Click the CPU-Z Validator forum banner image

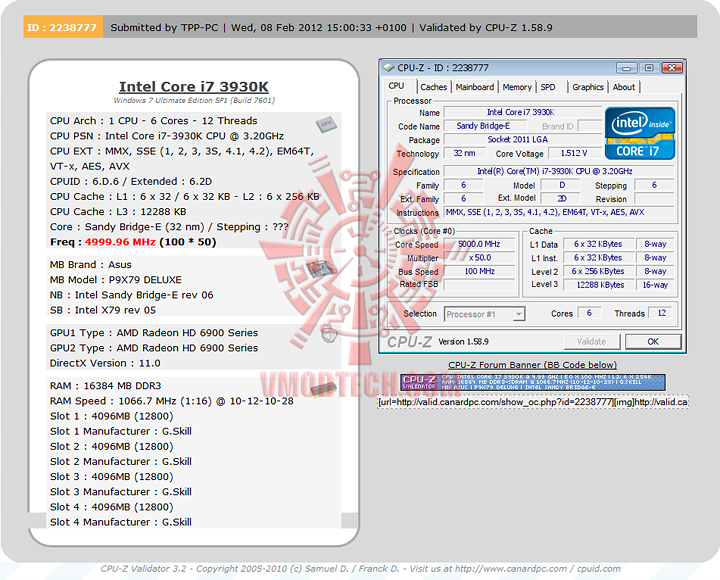[533, 382]
